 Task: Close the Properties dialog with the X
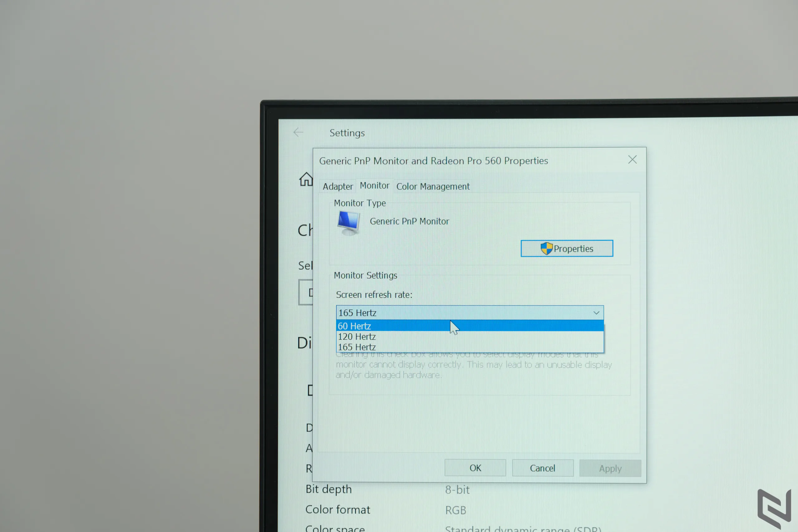pos(632,160)
